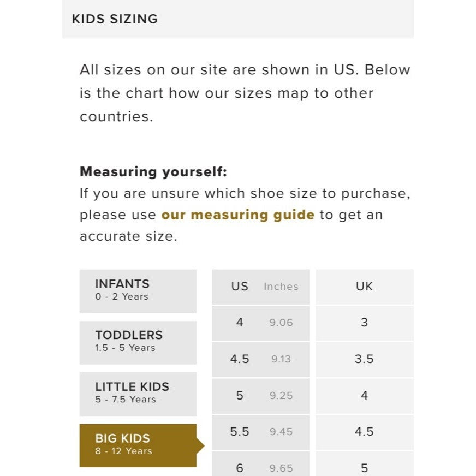The image size is (476, 476).
Task: Click the 9.45 inches value
Action: (281, 432)
